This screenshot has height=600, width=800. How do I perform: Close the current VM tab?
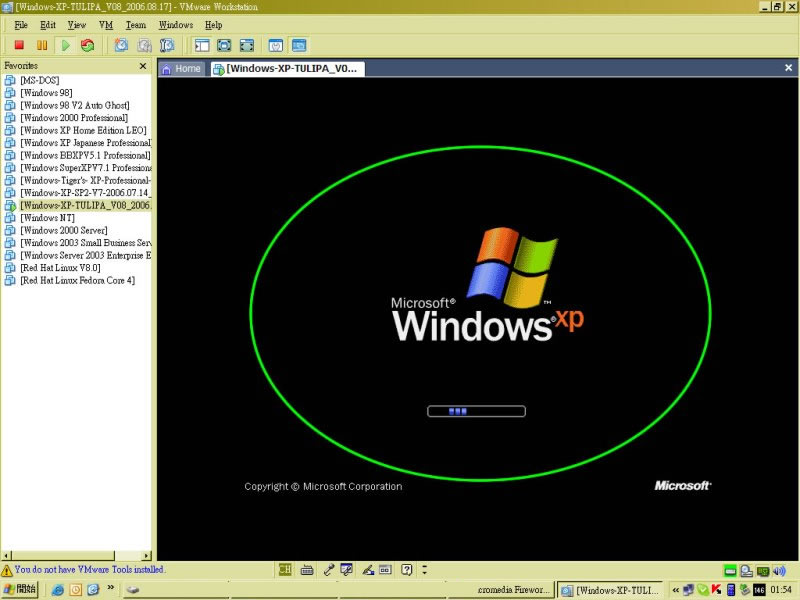click(x=788, y=68)
